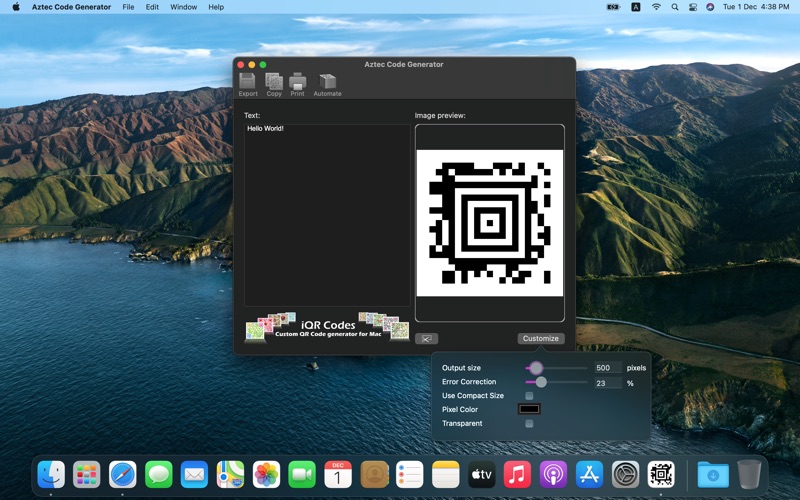Enable the Use Compact Size checkbox

pos(529,396)
